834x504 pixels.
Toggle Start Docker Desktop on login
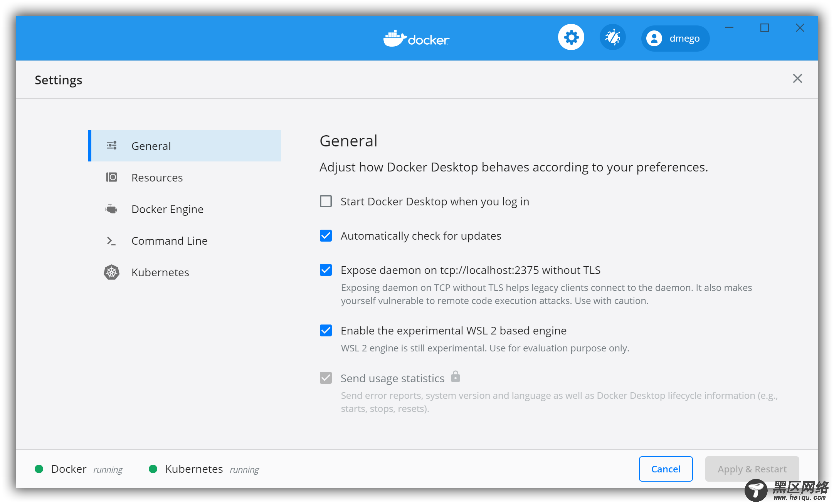[x=326, y=202]
